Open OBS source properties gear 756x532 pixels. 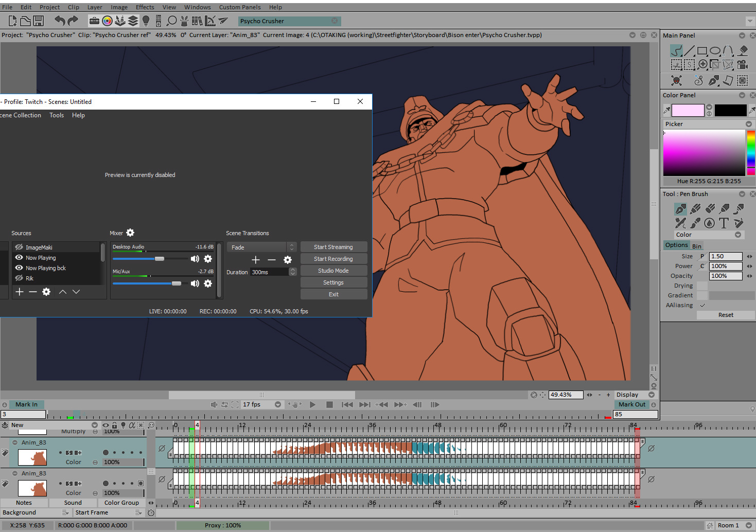click(46, 292)
